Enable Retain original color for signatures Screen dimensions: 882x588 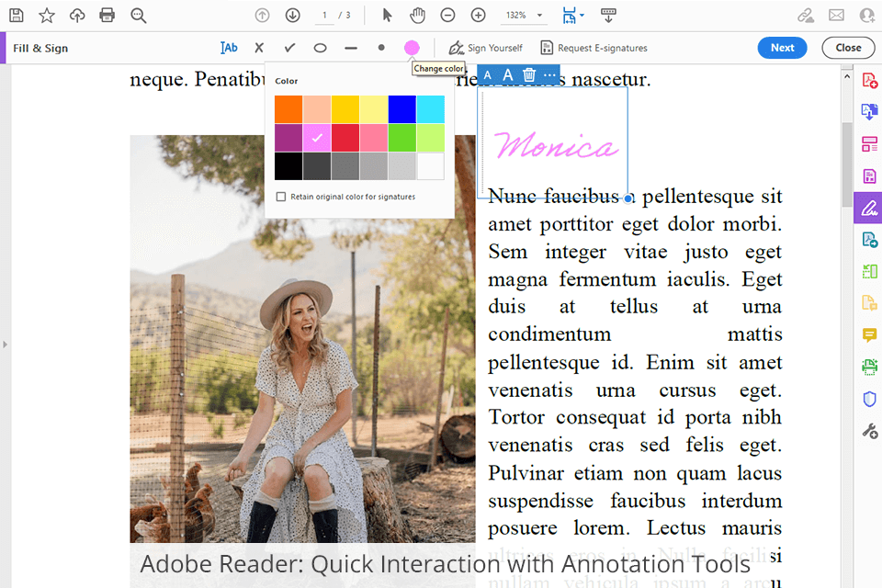(x=281, y=197)
